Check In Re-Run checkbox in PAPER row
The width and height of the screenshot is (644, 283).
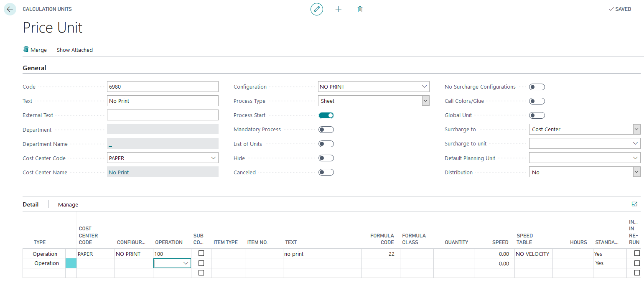pyautogui.click(x=637, y=253)
